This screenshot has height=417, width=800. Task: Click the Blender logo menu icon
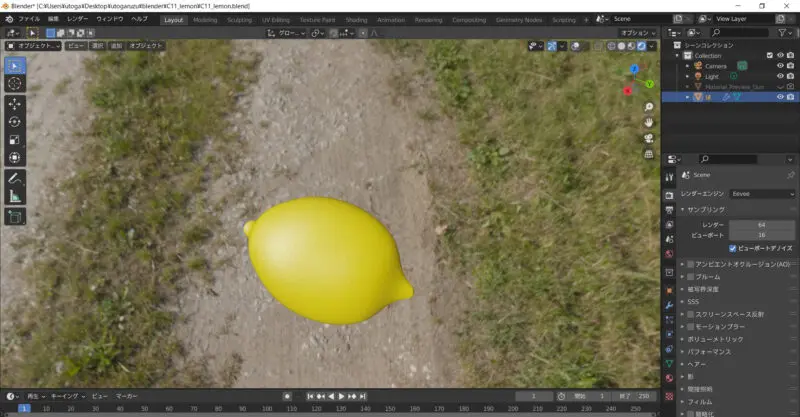9,19
